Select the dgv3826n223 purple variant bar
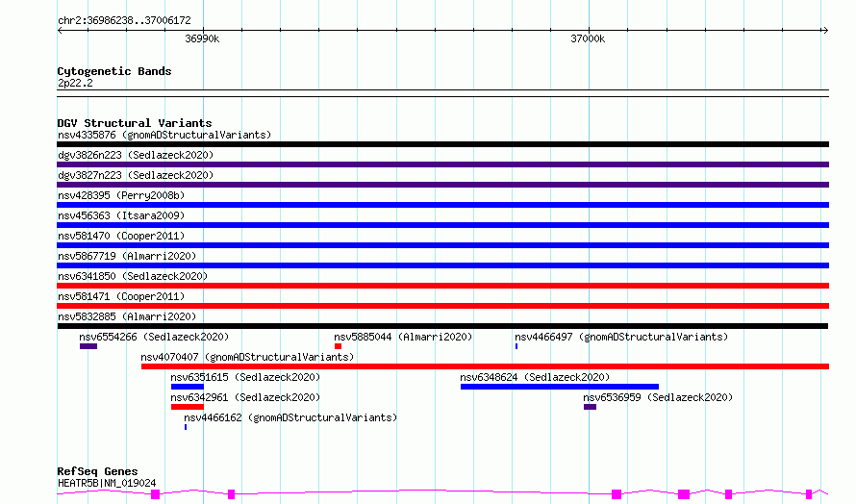The width and height of the screenshot is (856, 504). click(442, 164)
